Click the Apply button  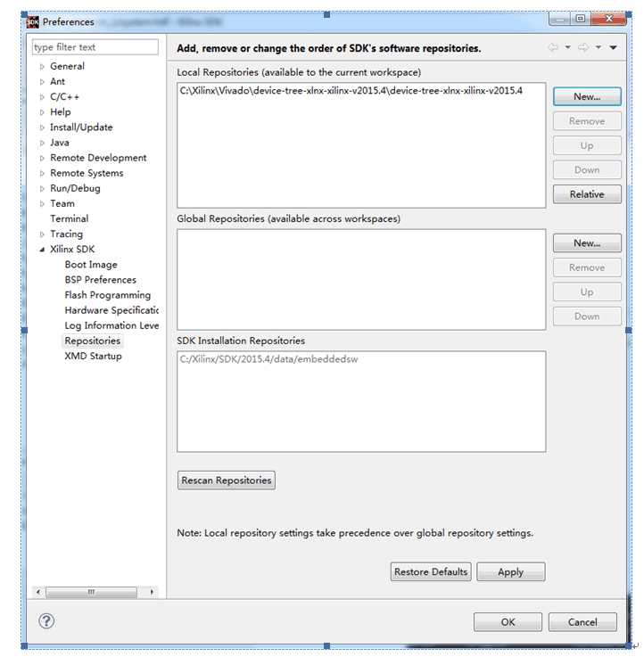[511, 571]
